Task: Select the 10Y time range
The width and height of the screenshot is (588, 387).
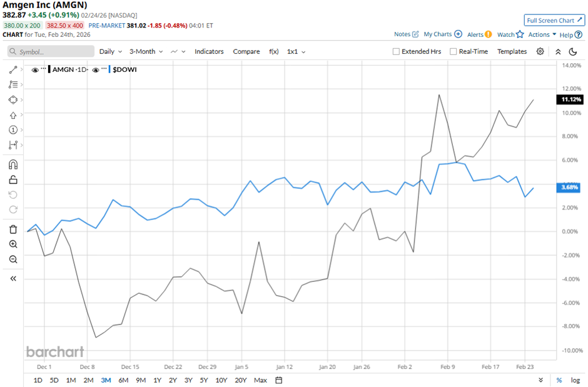Action: 221,380
